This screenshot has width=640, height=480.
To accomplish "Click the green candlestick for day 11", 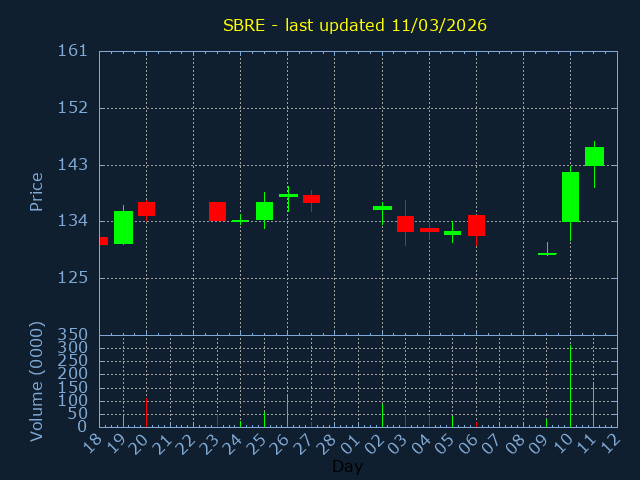I will tap(594, 156).
